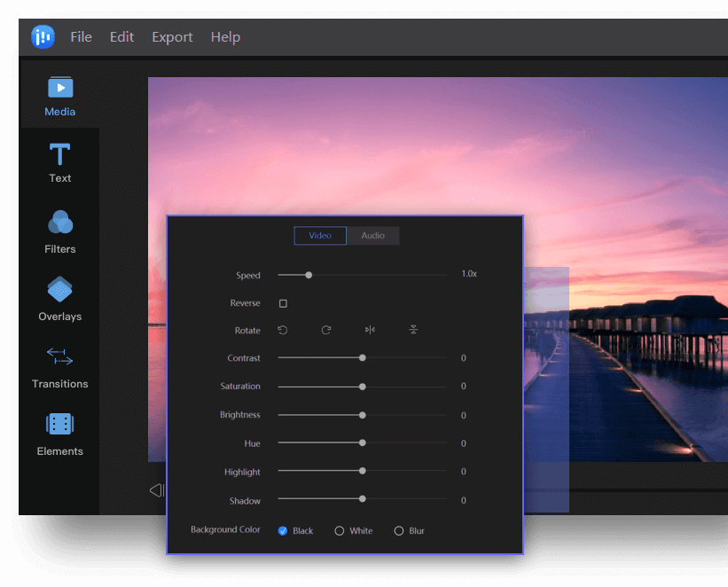
Task: Open the Overlays panel
Action: [x=60, y=299]
